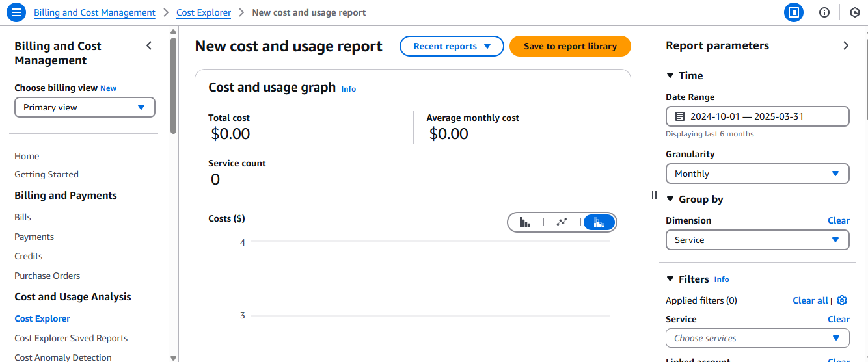Open filter settings gear icon
Viewport: 868px width, 362px height.
842,300
